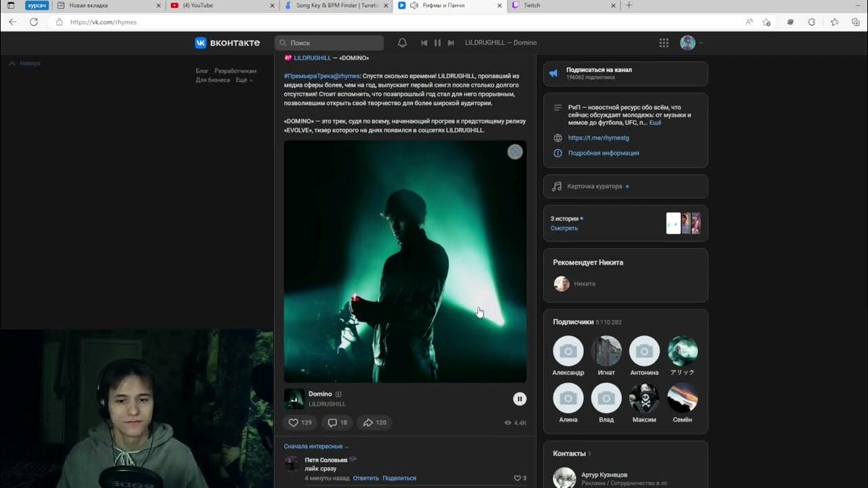Open subscriber Влад avatar
Screen dimensions: 868x488
pyautogui.click(x=606, y=398)
